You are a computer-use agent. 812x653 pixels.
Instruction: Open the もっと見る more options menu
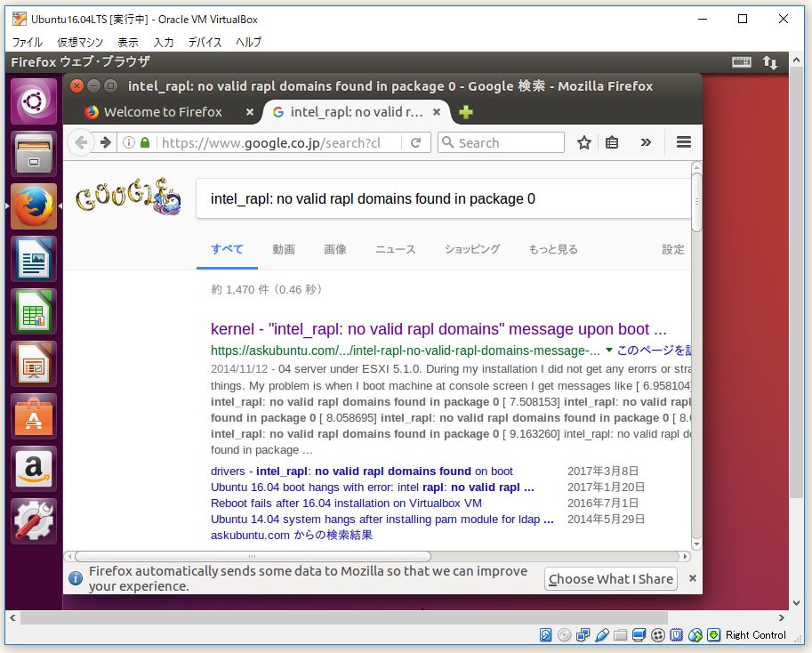553,249
